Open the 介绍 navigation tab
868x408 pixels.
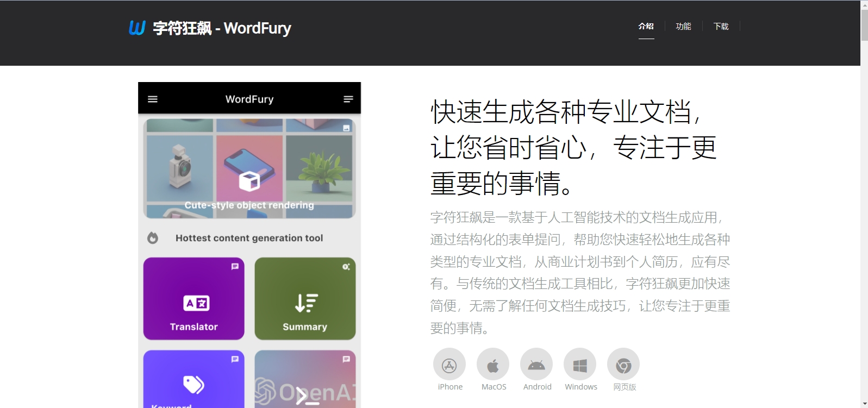646,26
